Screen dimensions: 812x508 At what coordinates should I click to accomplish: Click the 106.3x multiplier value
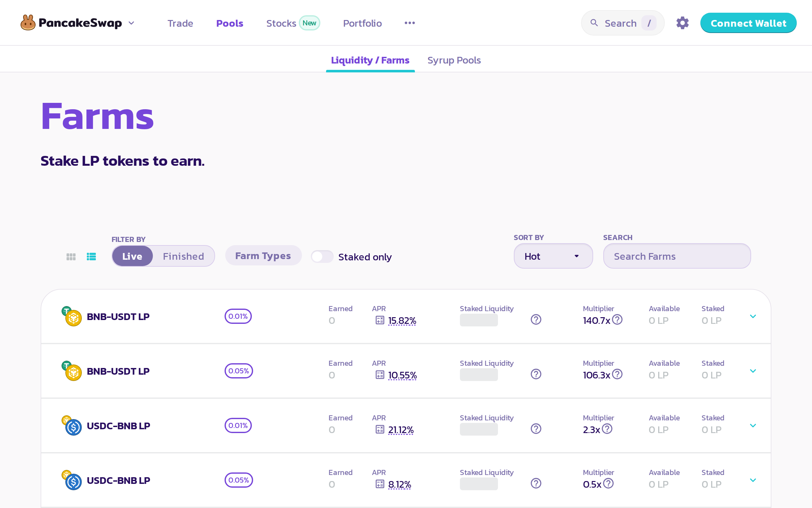click(596, 375)
